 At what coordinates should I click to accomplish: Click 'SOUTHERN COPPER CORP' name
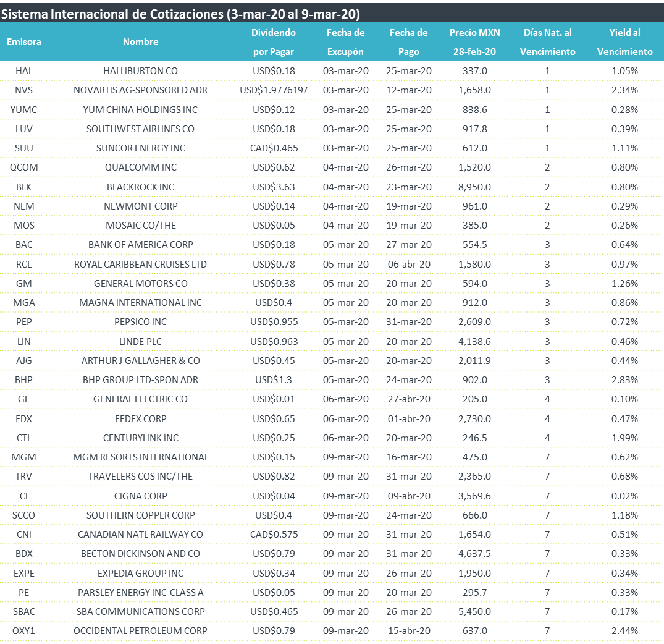(141, 515)
